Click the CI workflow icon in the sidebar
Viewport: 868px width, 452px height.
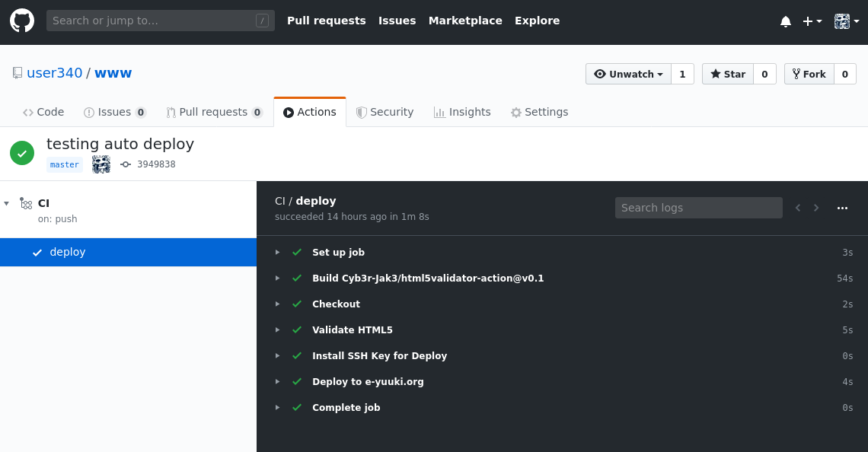pos(25,203)
